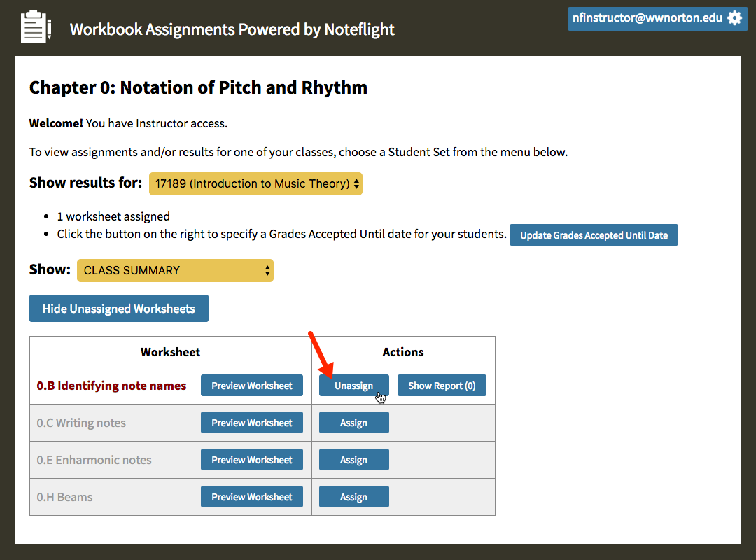The width and height of the screenshot is (756, 560).
Task: Preview the 0.C Writing notes worksheet
Action: pos(252,423)
